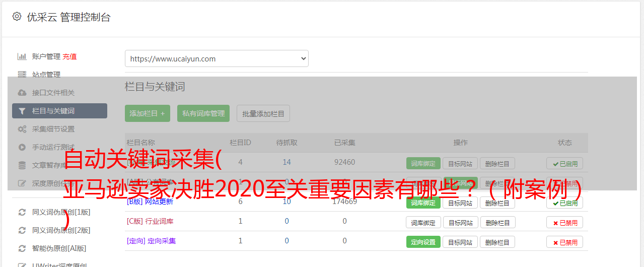Click 删除栏目 for [定向] 定向采集
The image size is (644, 267).
(x=497, y=242)
